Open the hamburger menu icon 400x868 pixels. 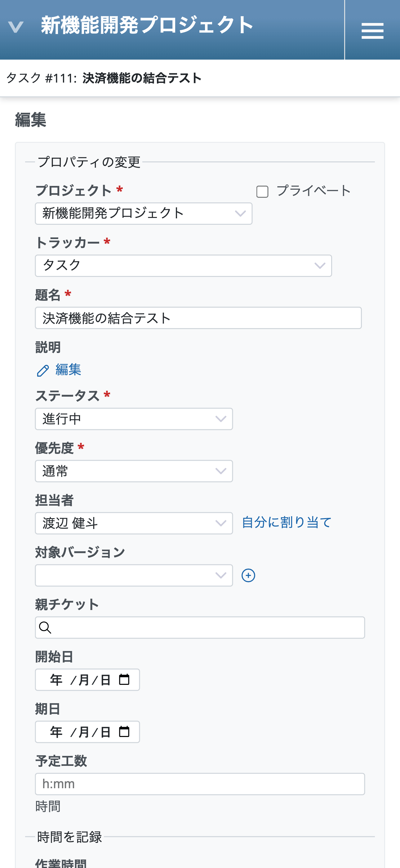point(372,30)
